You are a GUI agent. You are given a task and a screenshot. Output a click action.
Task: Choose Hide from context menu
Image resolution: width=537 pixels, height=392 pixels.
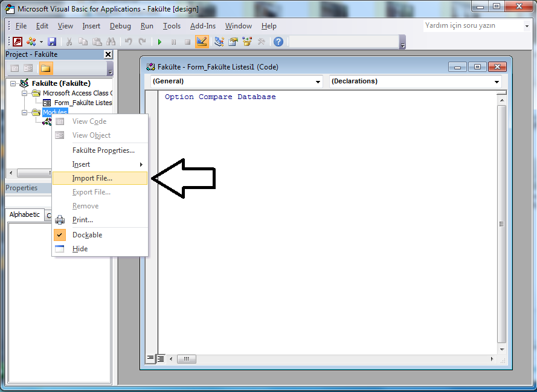tap(100, 249)
